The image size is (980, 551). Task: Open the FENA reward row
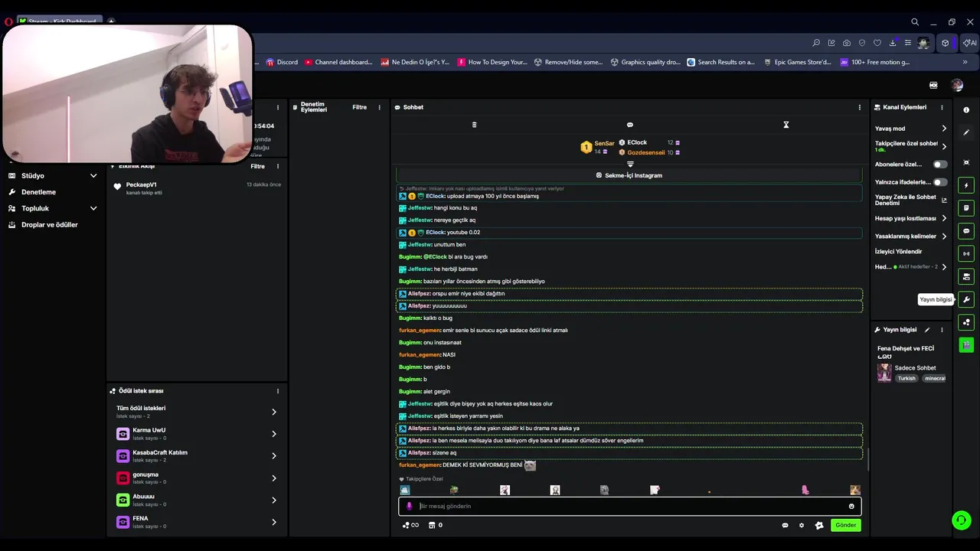point(197,522)
